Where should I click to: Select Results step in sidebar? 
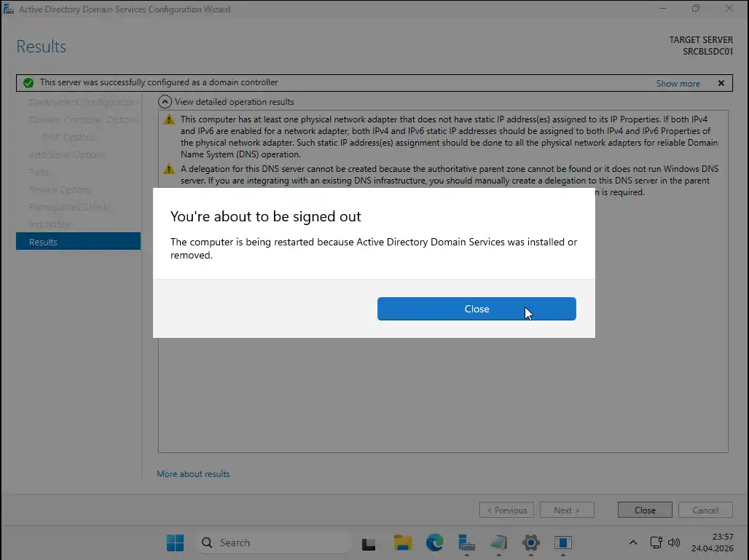coord(79,242)
